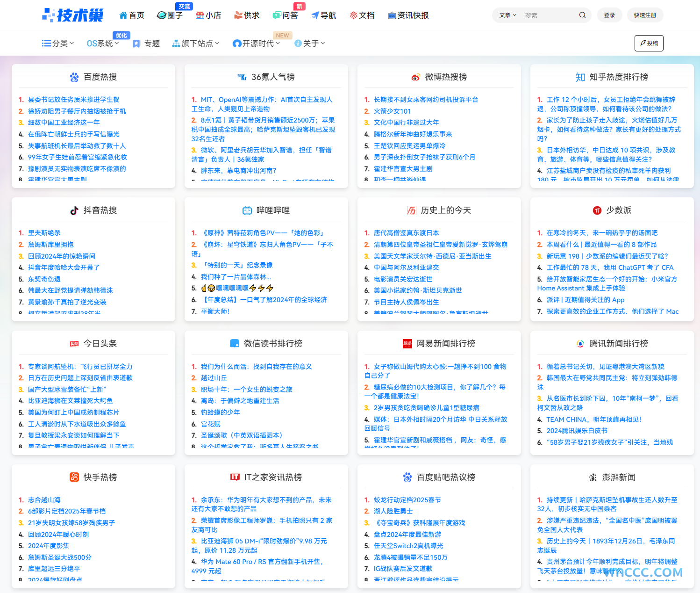This screenshot has width=700, height=593.
Task: Open 2024腾讯娱乐白皮书 in 腾讯新闻
Action: [x=577, y=431]
